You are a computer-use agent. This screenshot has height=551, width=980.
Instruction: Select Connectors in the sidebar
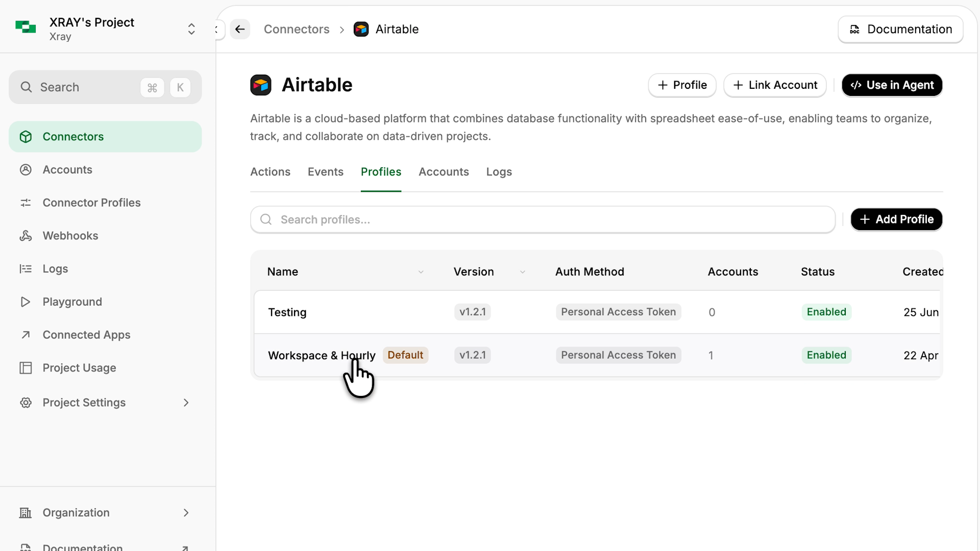[105, 137]
